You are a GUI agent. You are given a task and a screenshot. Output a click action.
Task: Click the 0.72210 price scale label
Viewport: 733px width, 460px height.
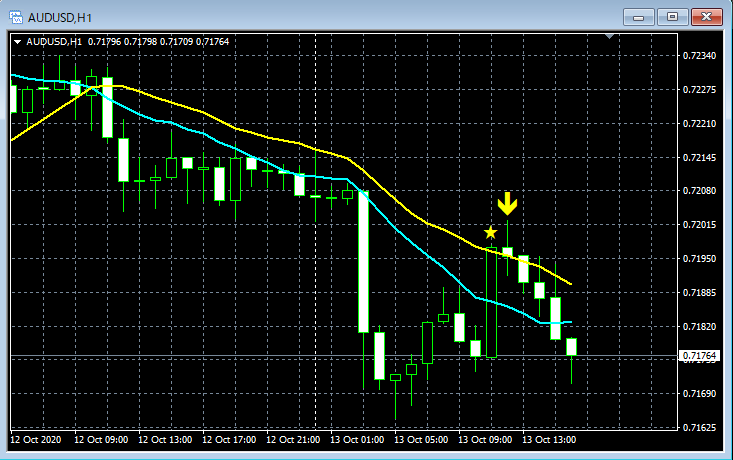click(699, 124)
